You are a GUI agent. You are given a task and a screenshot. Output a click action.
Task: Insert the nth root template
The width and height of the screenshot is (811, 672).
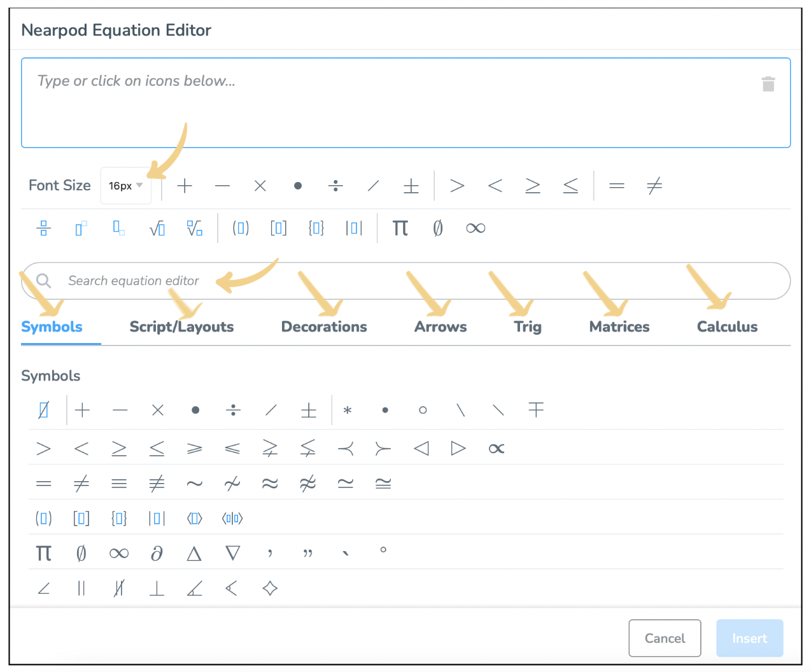coord(195,228)
